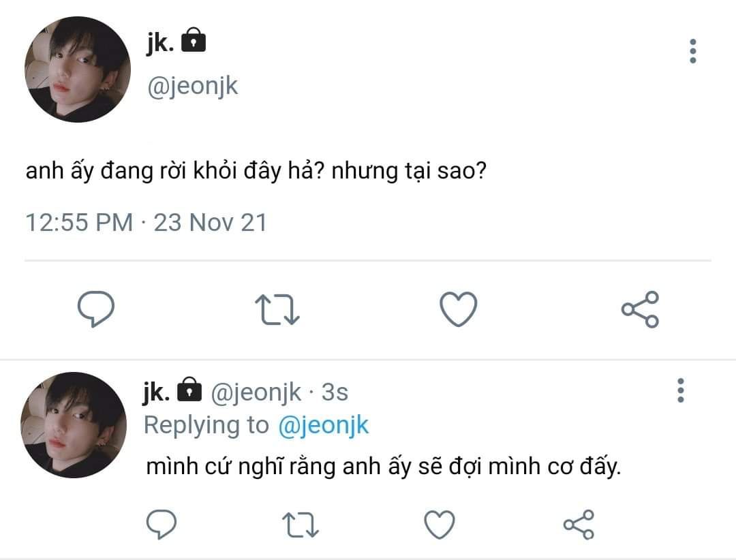The image size is (736, 560).
Task: Open the 12:55 PM · 23 Nov 21 timestamp
Action: click(146, 223)
